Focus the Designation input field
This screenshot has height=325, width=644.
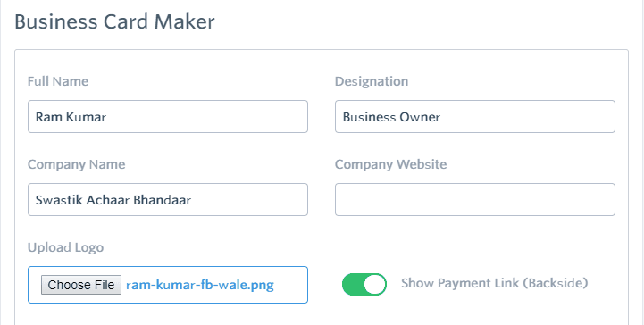click(x=475, y=117)
